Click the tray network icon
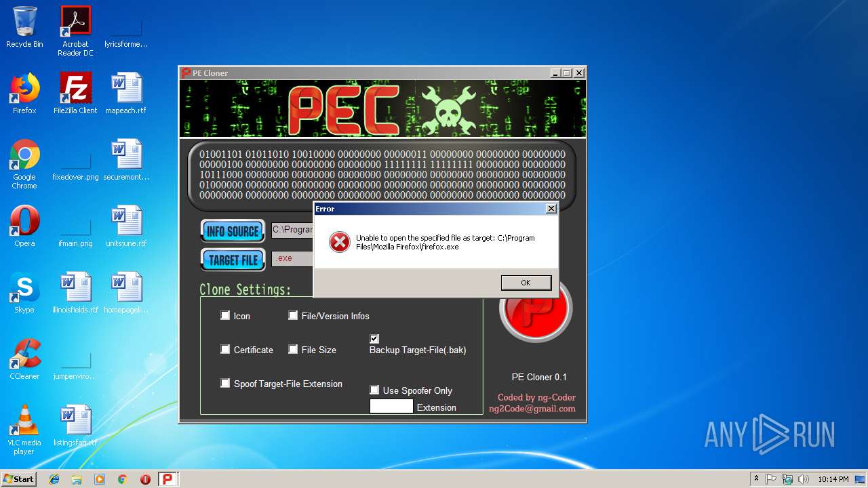Image resolution: width=868 pixels, height=488 pixels. point(787,479)
